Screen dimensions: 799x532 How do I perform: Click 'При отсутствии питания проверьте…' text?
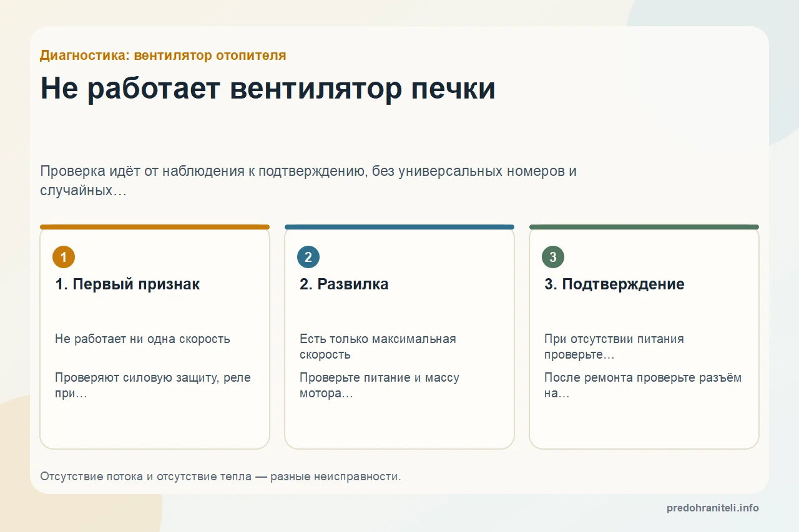click(x=614, y=347)
